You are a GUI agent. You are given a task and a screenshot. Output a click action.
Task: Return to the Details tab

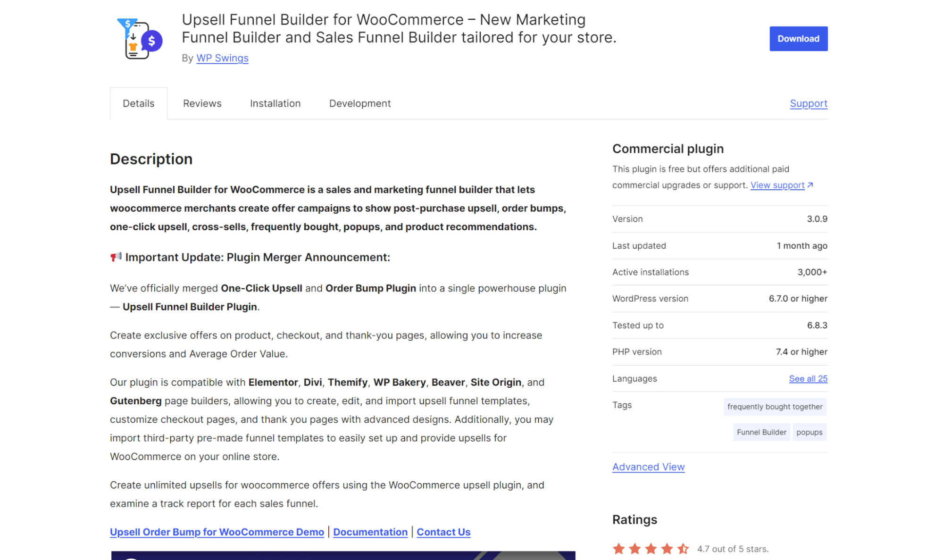138,103
